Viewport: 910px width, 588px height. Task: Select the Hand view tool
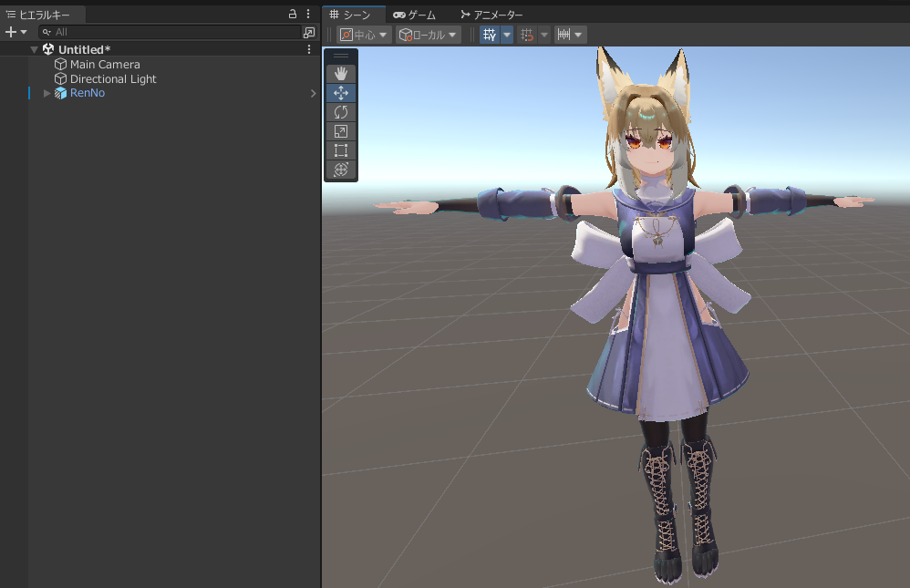click(341, 74)
